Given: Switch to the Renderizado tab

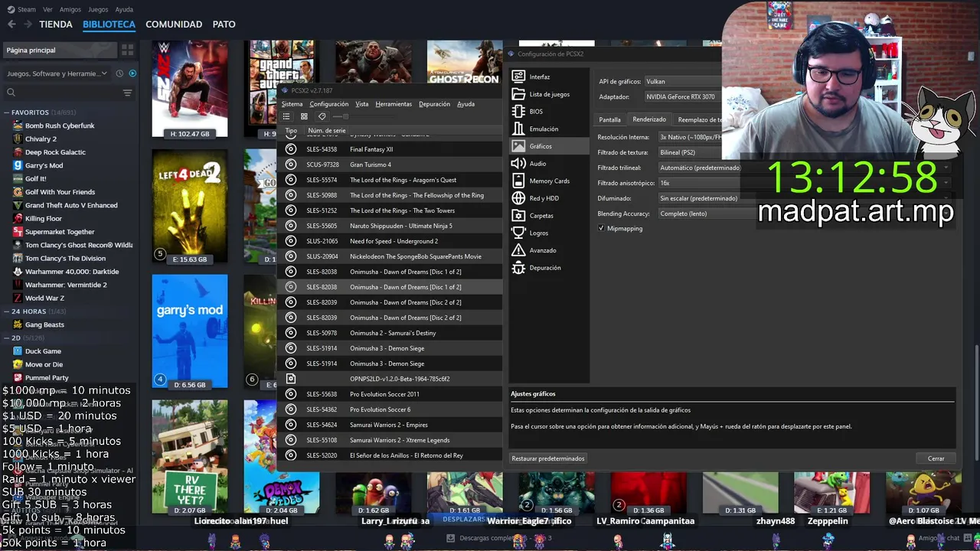Looking at the screenshot, I should pyautogui.click(x=649, y=119).
